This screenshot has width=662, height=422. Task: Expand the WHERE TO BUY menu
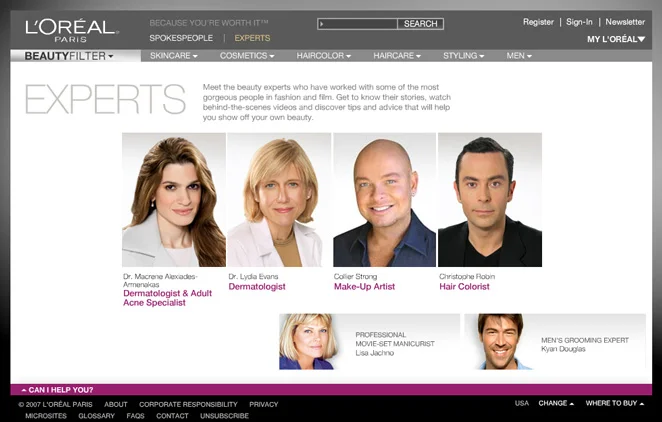click(x=615, y=403)
